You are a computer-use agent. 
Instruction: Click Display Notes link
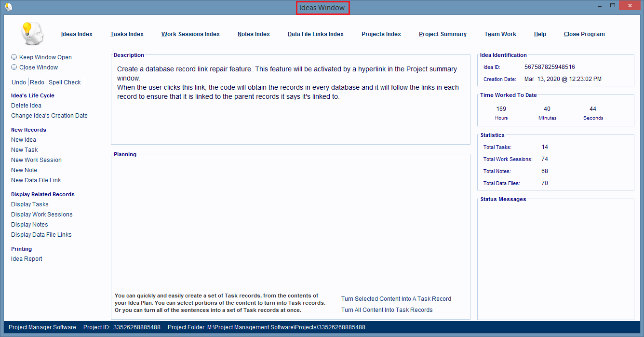click(29, 225)
